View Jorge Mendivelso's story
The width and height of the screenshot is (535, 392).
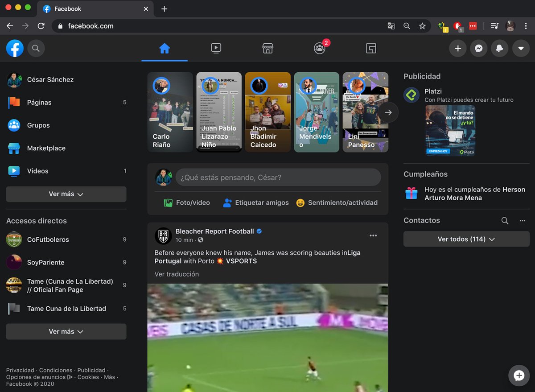[x=317, y=112]
